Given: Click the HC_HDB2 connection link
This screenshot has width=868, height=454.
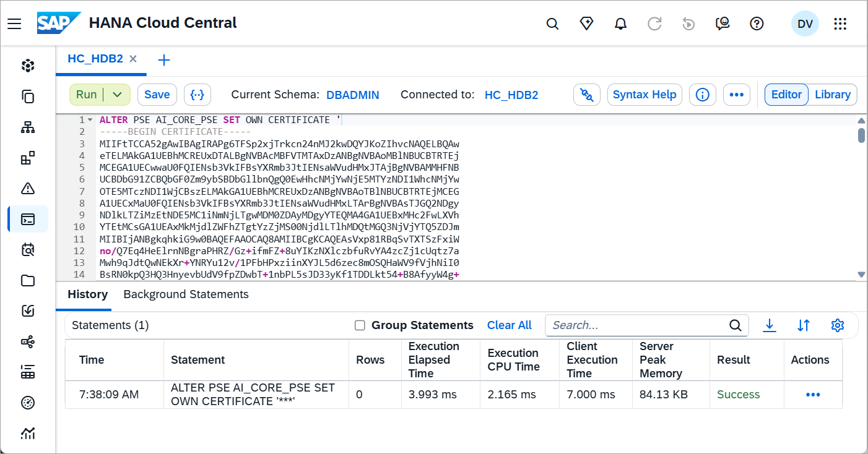Looking at the screenshot, I should (x=511, y=95).
